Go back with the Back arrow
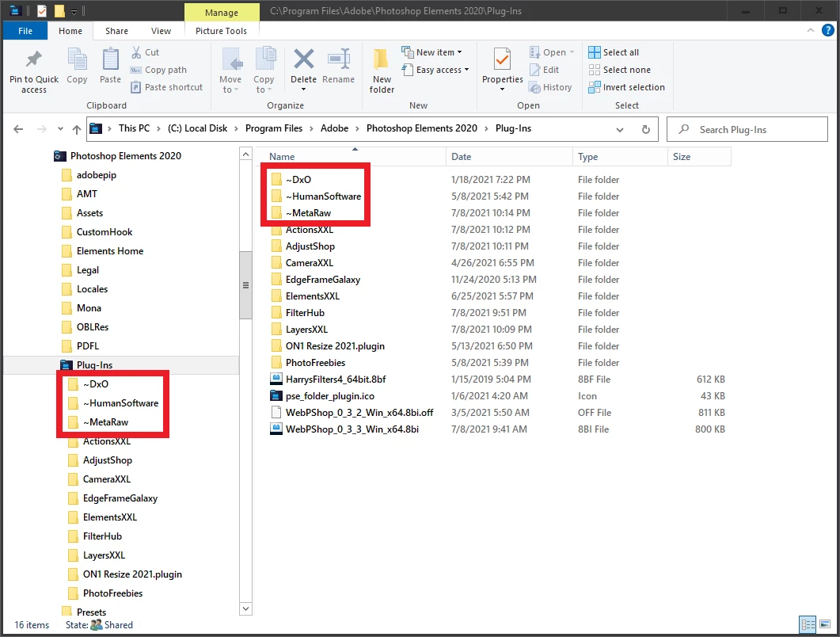This screenshot has width=840, height=637. [x=18, y=129]
